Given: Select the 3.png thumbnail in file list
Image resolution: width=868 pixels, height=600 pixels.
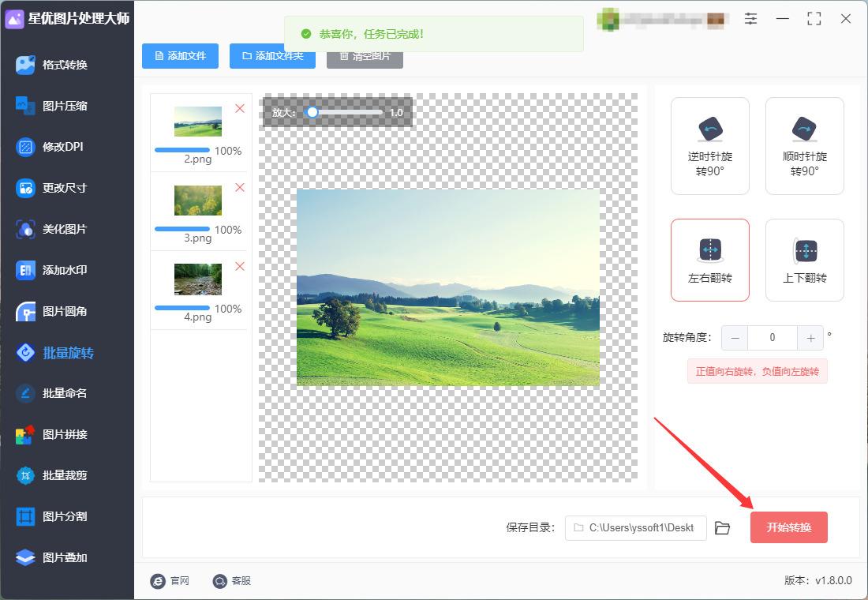Looking at the screenshot, I should 198,200.
